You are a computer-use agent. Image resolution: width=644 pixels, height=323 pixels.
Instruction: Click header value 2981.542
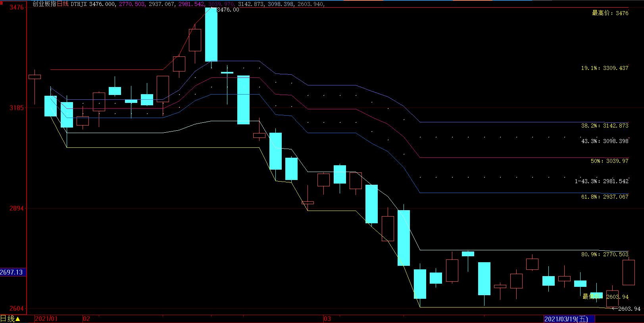pyautogui.click(x=192, y=4)
